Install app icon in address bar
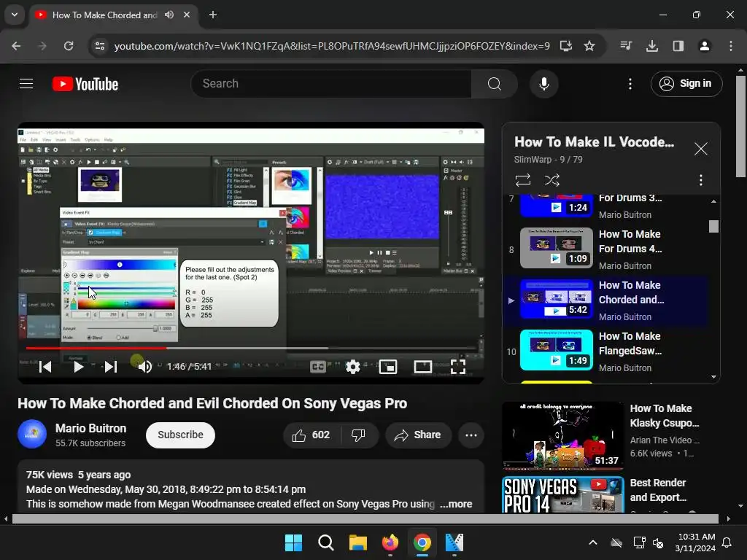 [565, 46]
